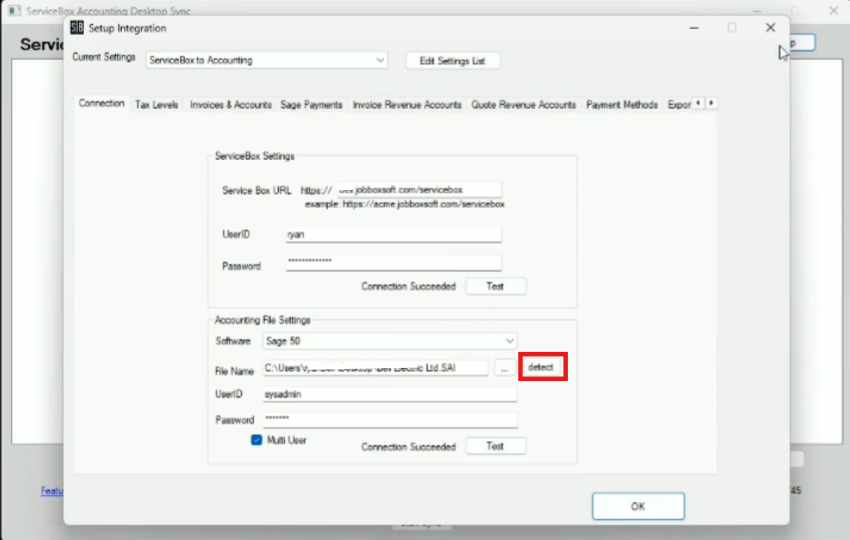
Task: Open the Tax Levels tab
Action: 156,105
